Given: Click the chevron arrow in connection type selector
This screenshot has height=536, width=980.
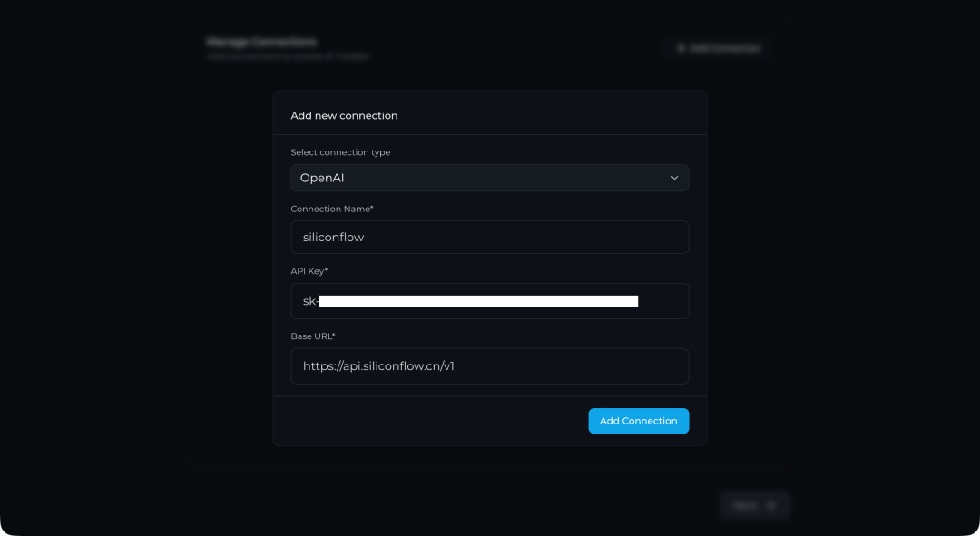Looking at the screenshot, I should 674,178.
